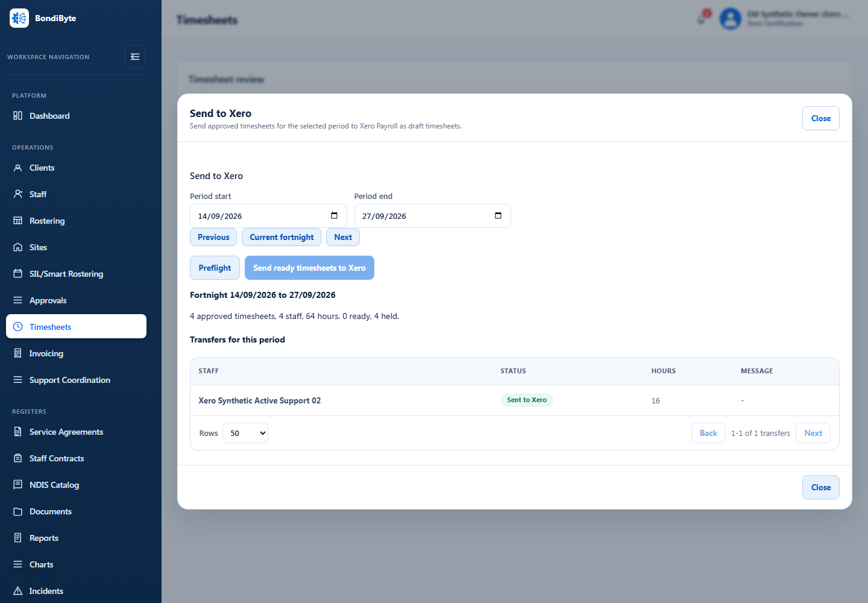Click the Clients person icon
Viewport: 868px width, 603px height.
tap(18, 168)
